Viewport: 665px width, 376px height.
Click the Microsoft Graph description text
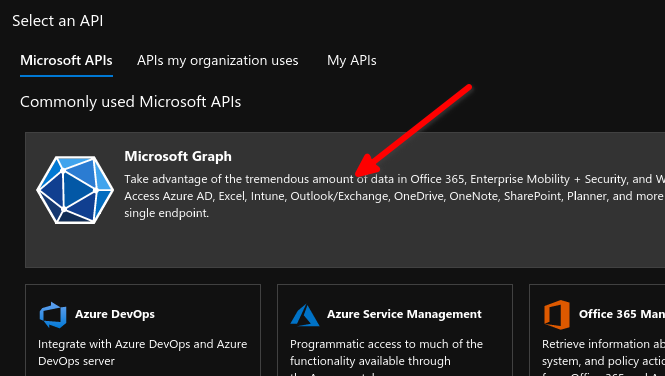(394, 196)
